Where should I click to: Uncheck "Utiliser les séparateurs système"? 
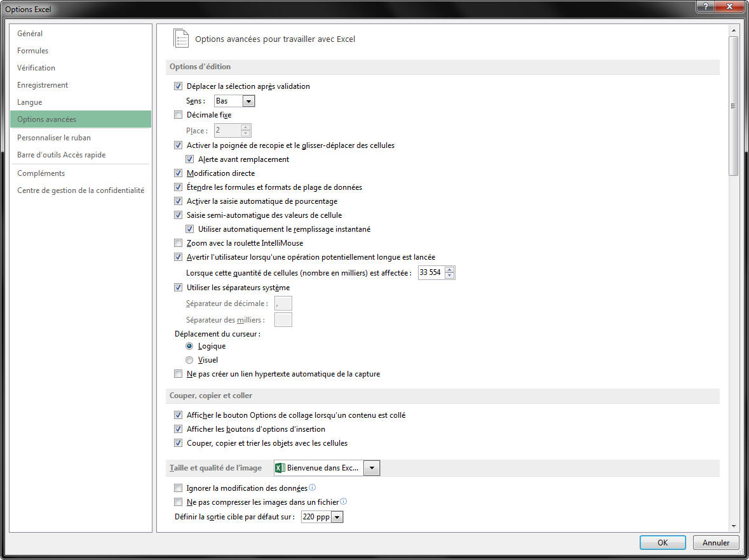pos(178,288)
